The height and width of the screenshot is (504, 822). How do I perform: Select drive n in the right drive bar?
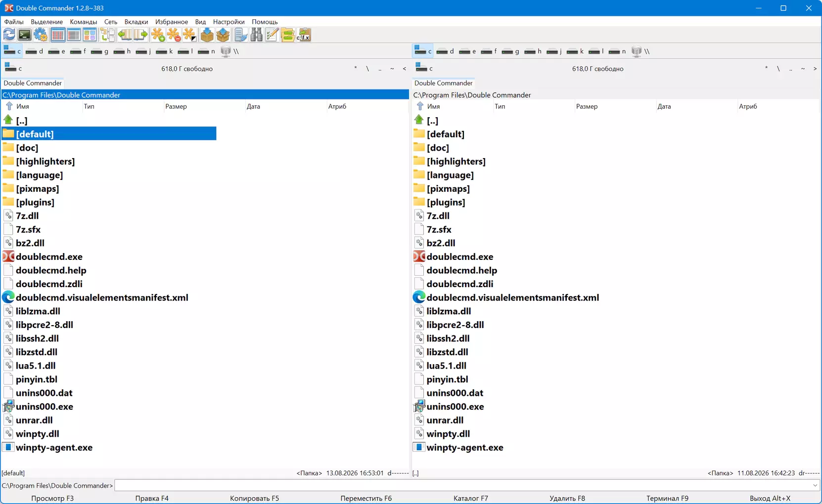pyautogui.click(x=618, y=51)
